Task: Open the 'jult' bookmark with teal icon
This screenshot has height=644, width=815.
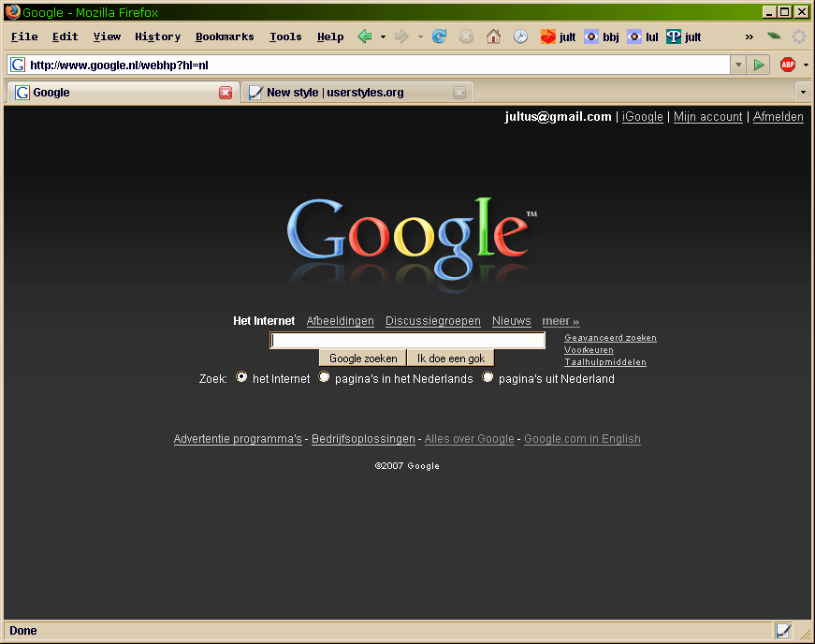Action: point(683,37)
